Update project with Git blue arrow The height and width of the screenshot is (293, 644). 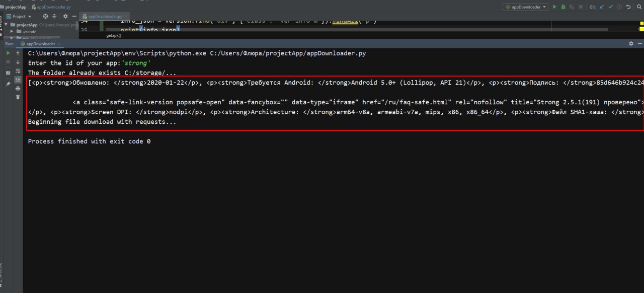(x=601, y=7)
